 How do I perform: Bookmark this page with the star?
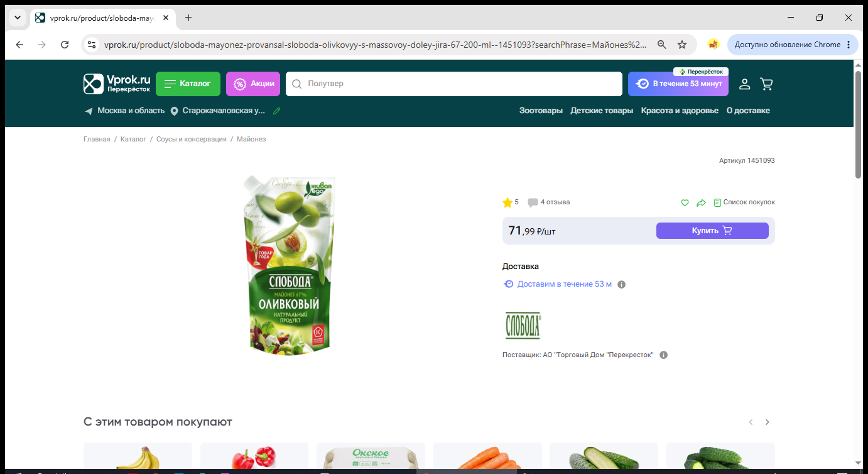(x=682, y=45)
